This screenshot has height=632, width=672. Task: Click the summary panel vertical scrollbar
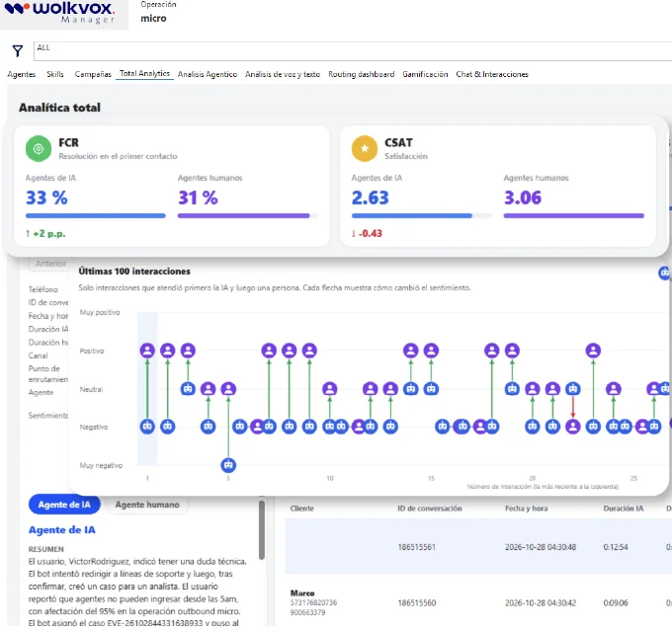pyautogui.click(x=262, y=530)
